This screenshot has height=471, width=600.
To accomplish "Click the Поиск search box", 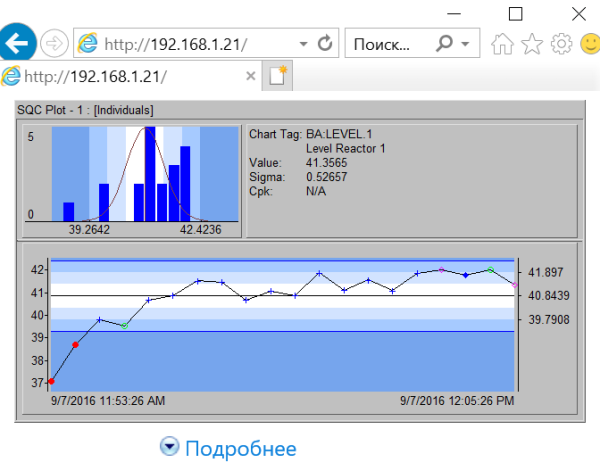I will pos(385,44).
